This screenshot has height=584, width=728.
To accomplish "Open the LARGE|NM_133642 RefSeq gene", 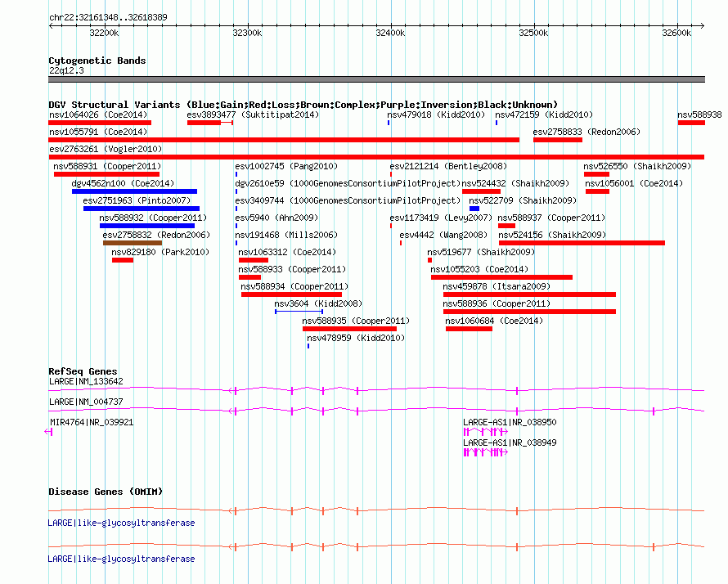I will (87, 382).
